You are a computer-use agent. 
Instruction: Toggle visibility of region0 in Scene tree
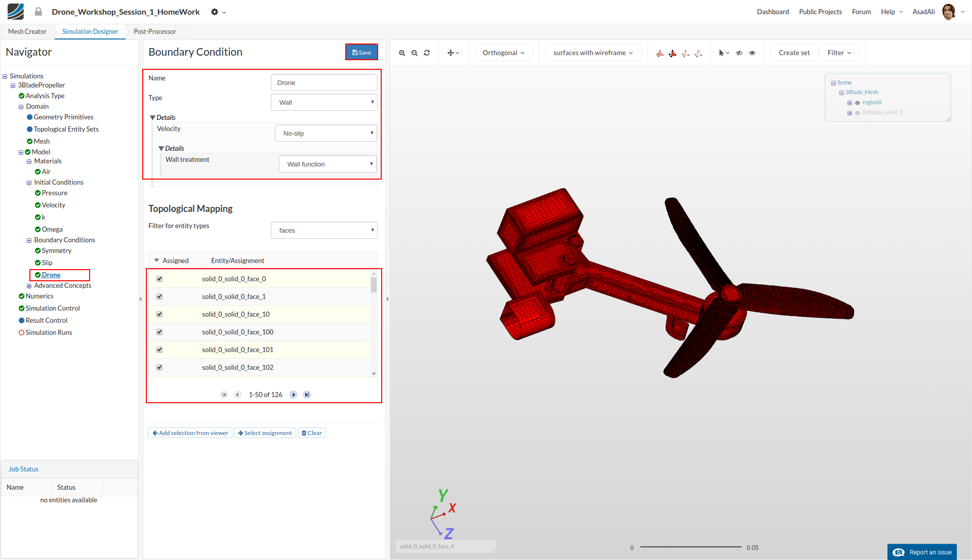(x=858, y=103)
